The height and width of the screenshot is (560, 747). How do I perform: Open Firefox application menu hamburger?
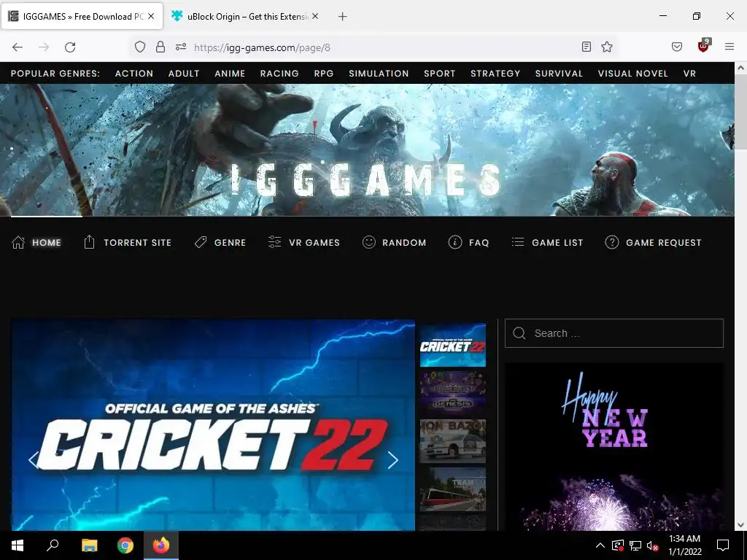729,47
